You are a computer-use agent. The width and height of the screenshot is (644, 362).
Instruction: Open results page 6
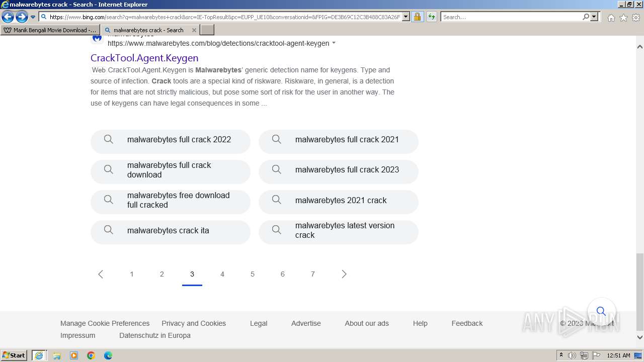283,274
